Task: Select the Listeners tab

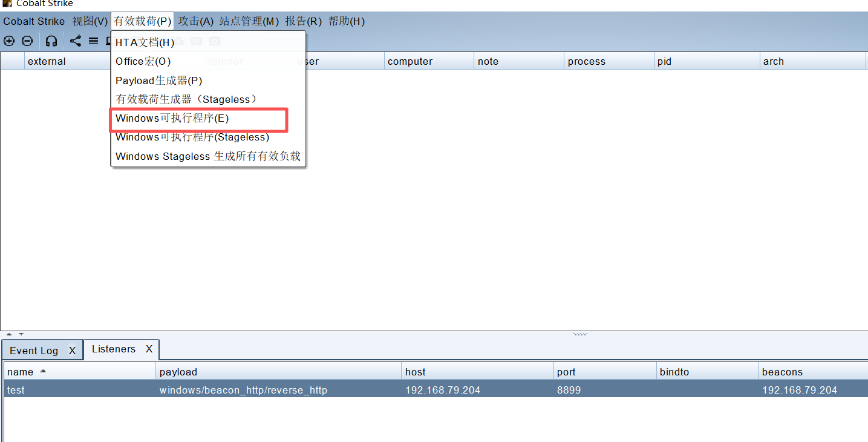Action: pos(114,349)
